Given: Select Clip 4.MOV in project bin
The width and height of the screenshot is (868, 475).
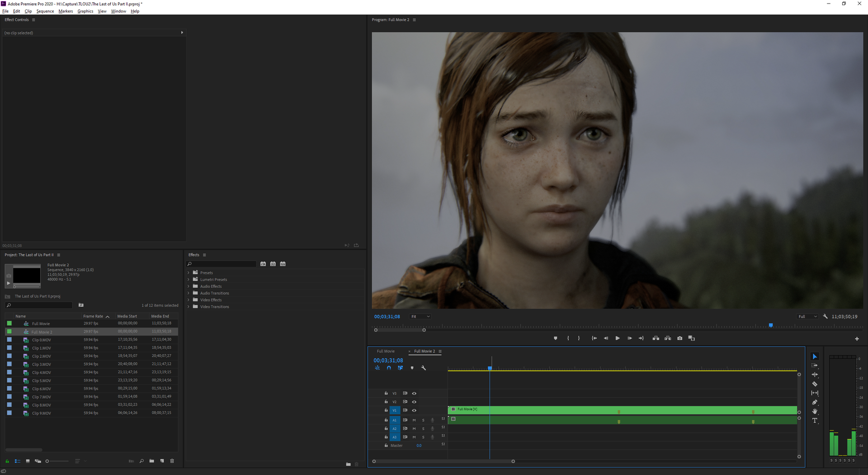Looking at the screenshot, I should click(x=42, y=373).
